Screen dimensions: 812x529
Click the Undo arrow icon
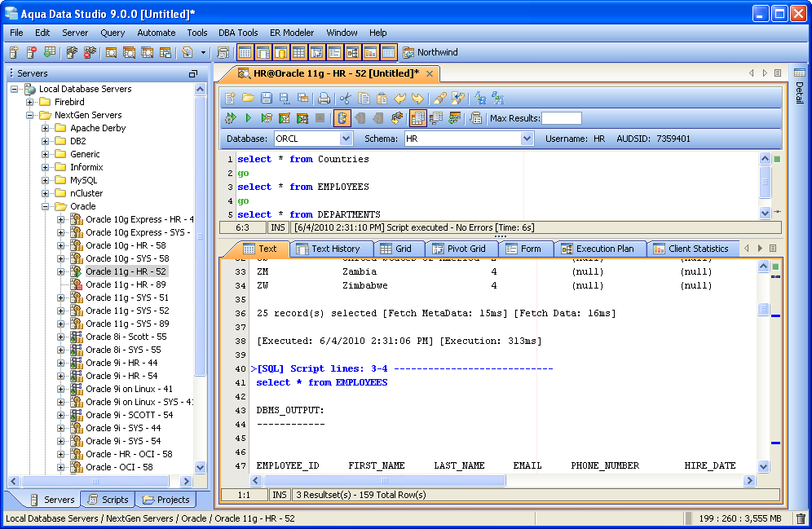pyautogui.click(x=399, y=98)
